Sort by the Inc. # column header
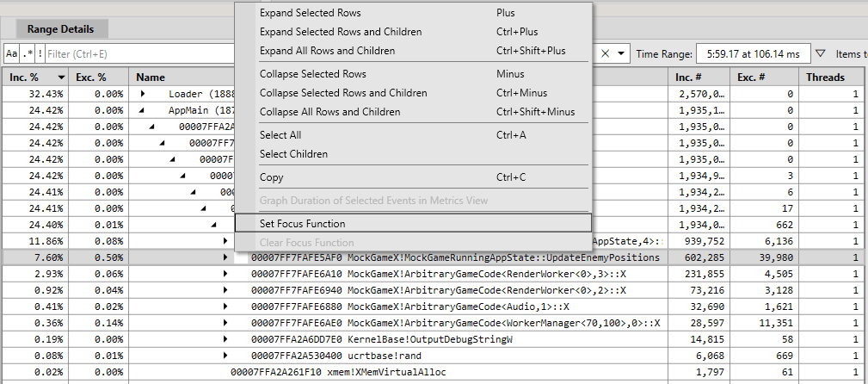The width and height of the screenshot is (868, 384). (x=699, y=77)
